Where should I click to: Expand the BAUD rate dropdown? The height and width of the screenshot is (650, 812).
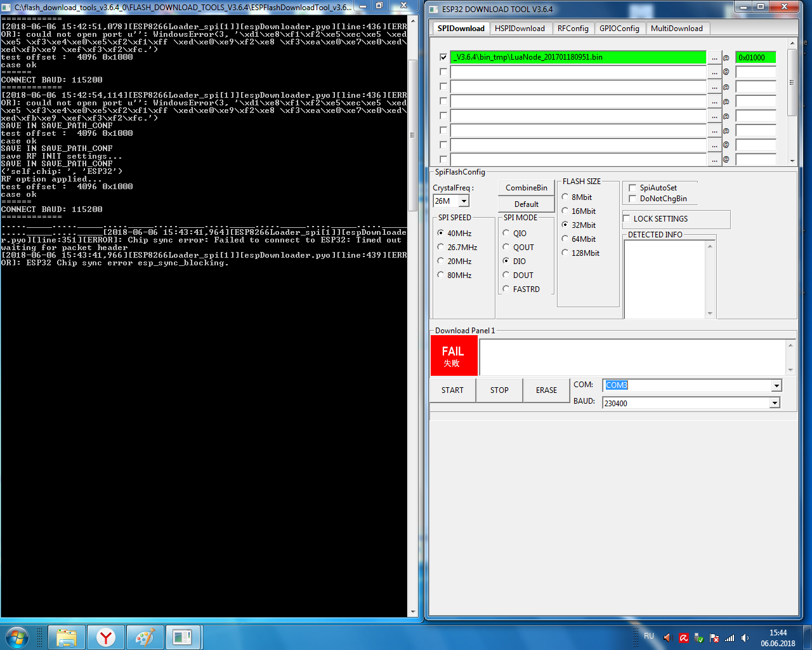pos(775,403)
